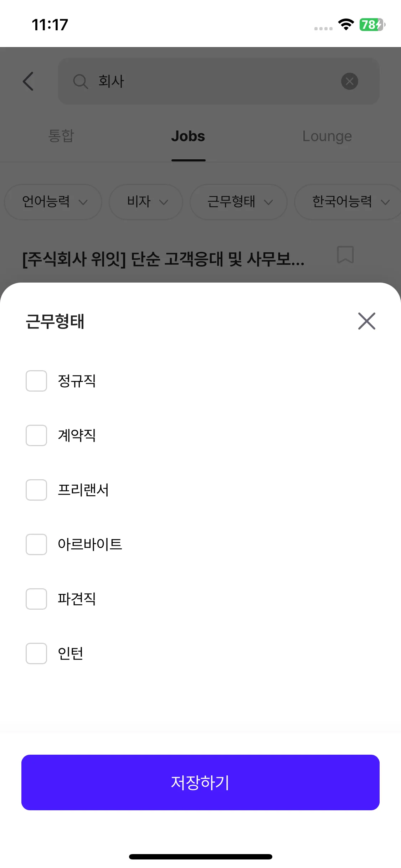The image size is (401, 868).
Task: Switch to the Lounge tab
Action: [327, 136]
